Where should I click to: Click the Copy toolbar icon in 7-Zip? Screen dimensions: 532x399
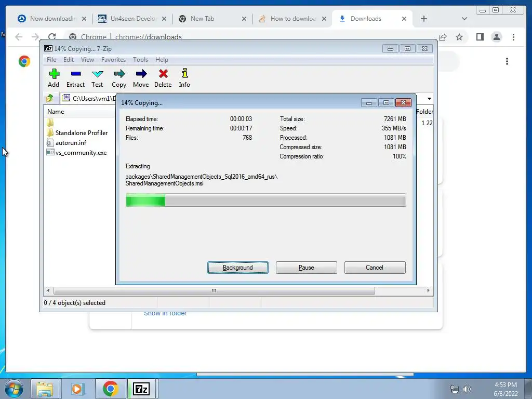(x=119, y=78)
